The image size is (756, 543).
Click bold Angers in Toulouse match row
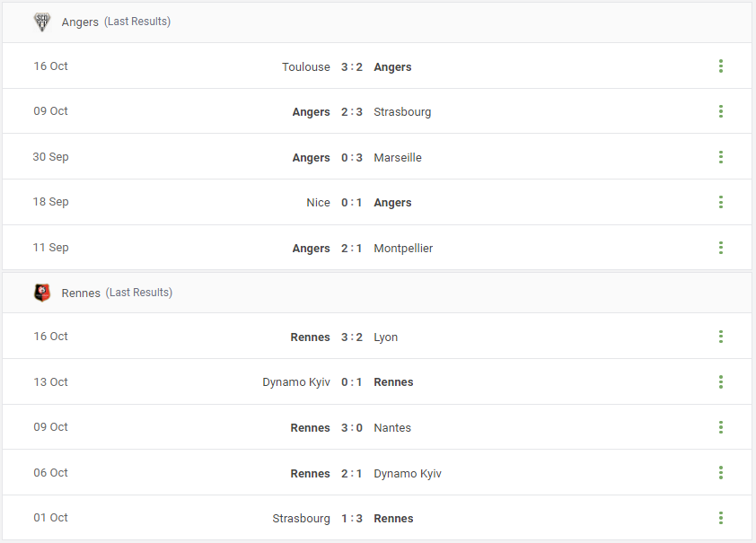coord(392,67)
